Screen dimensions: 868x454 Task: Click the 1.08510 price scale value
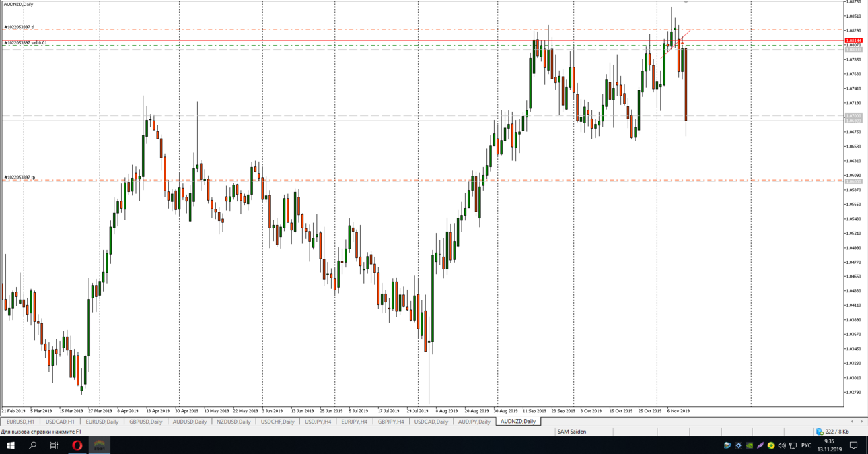click(853, 16)
